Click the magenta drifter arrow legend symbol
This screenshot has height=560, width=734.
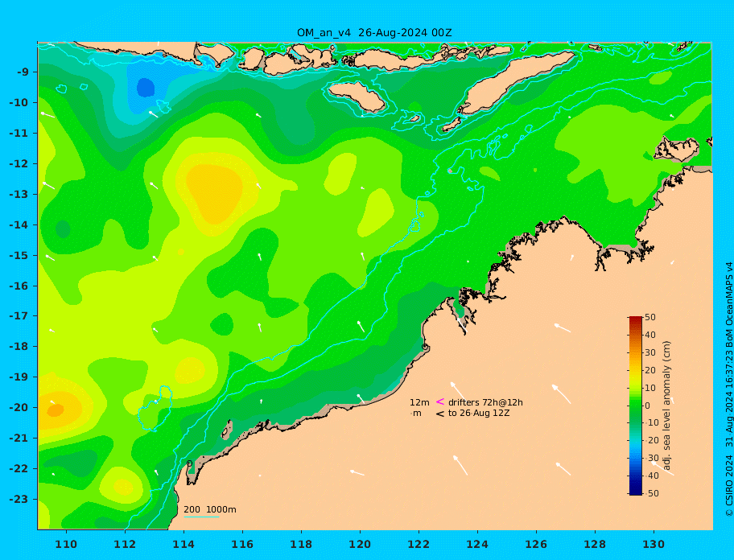pyautogui.click(x=440, y=401)
